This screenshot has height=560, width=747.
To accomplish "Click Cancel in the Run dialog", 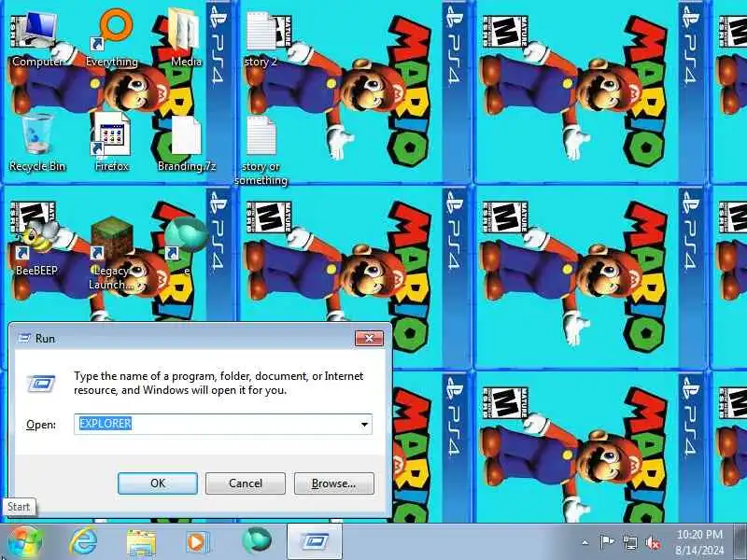I will pyautogui.click(x=246, y=483).
